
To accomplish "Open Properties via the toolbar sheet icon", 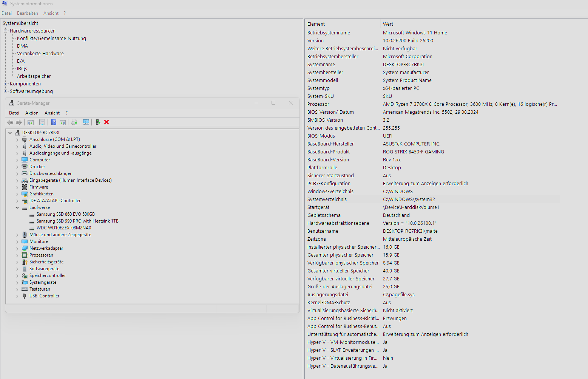I will (x=42, y=122).
